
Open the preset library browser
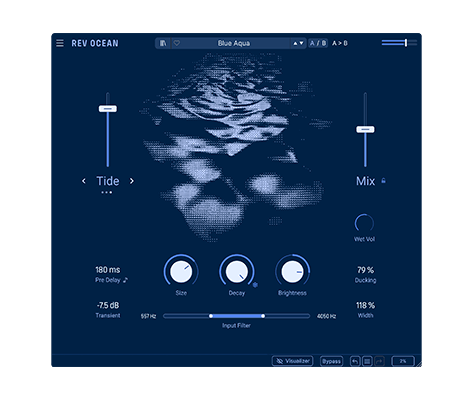(x=163, y=43)
